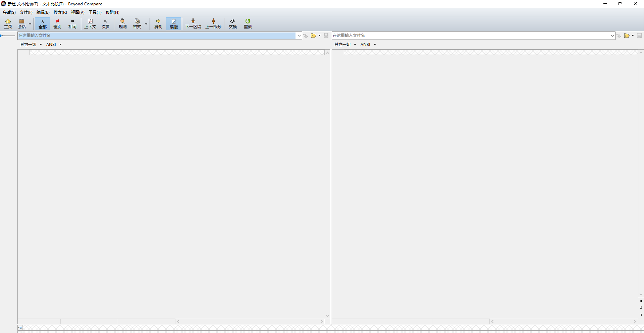Click left pane browse folder icon
Image resolution: width=644 pixels, height=333 pixels.
[313, 36]
